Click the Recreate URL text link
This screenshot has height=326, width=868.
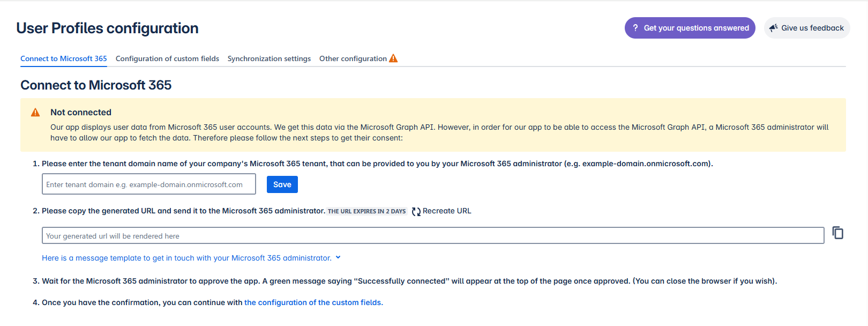point(447,211)
